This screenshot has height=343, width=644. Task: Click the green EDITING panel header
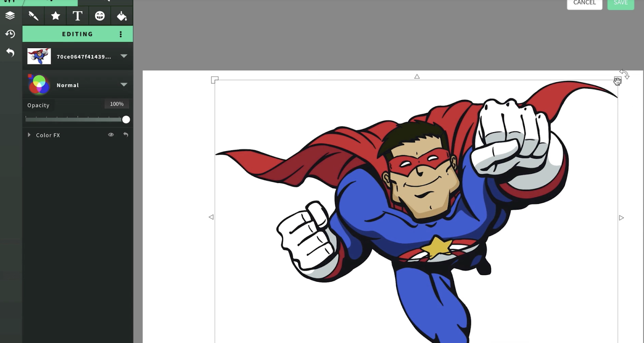[78, 34]
